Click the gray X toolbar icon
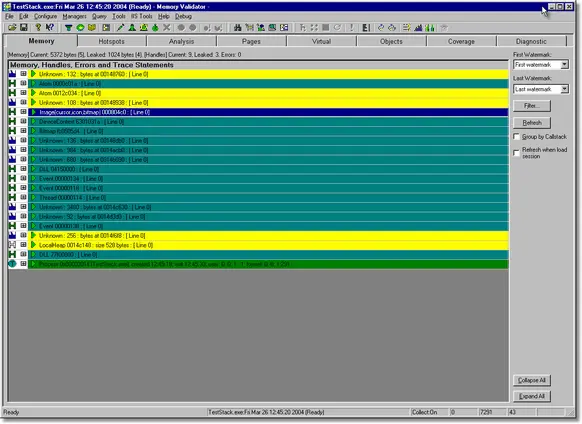The image size is (582, 424). [167, 27]
